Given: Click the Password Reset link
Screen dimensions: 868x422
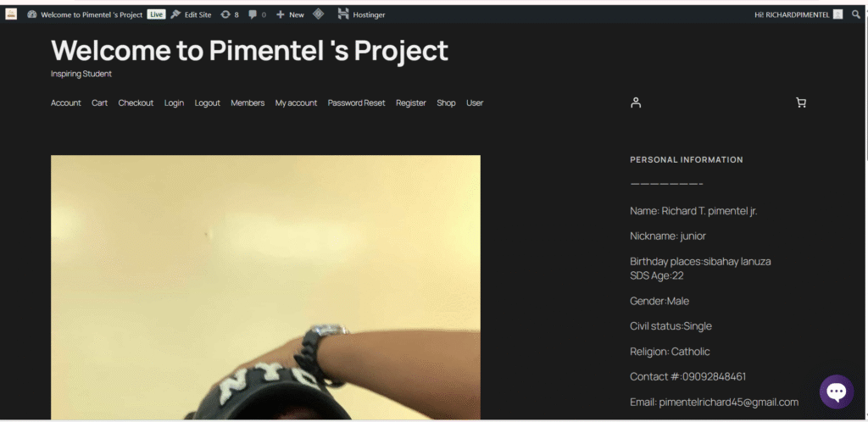Looking at the screenshot, I should (x=356, y=103).
